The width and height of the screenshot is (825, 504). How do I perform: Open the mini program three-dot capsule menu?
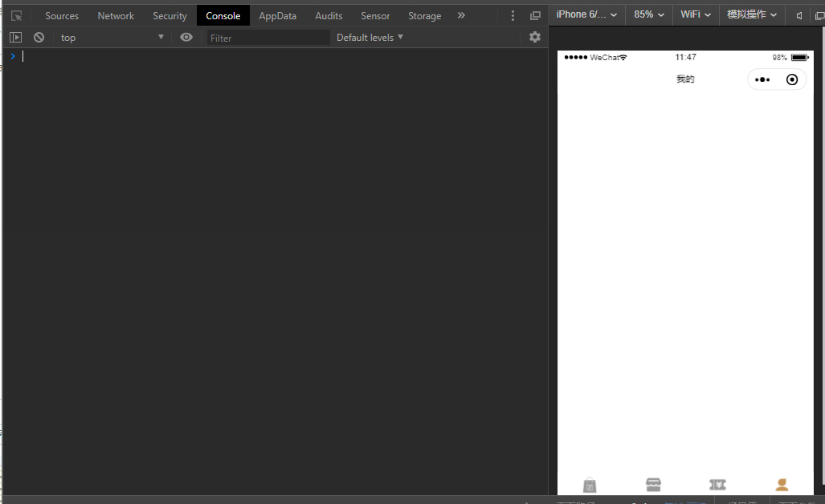click(x=762, y=80)
